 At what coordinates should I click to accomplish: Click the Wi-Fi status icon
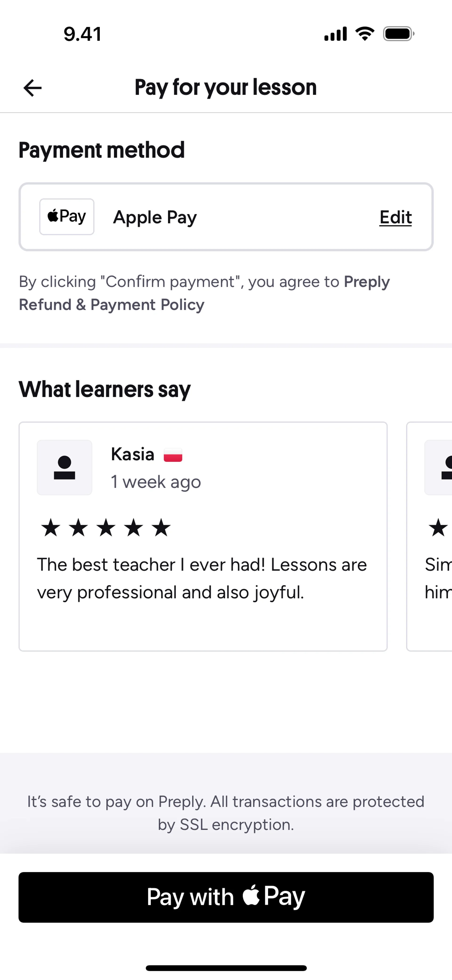click(364, 34)
